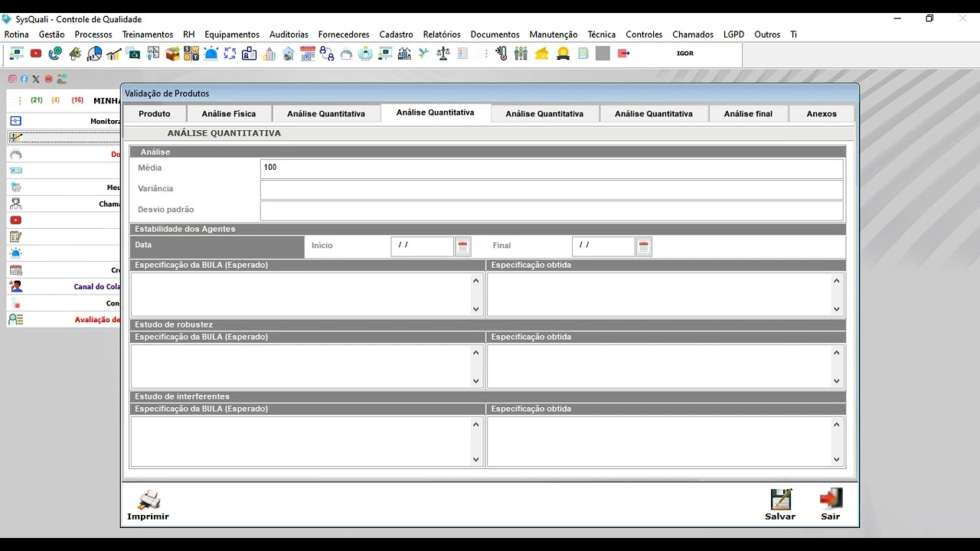The width and height of the screenshot is (980, 551).
Task: Save the form with Salvar button
Action: point(780,505)
